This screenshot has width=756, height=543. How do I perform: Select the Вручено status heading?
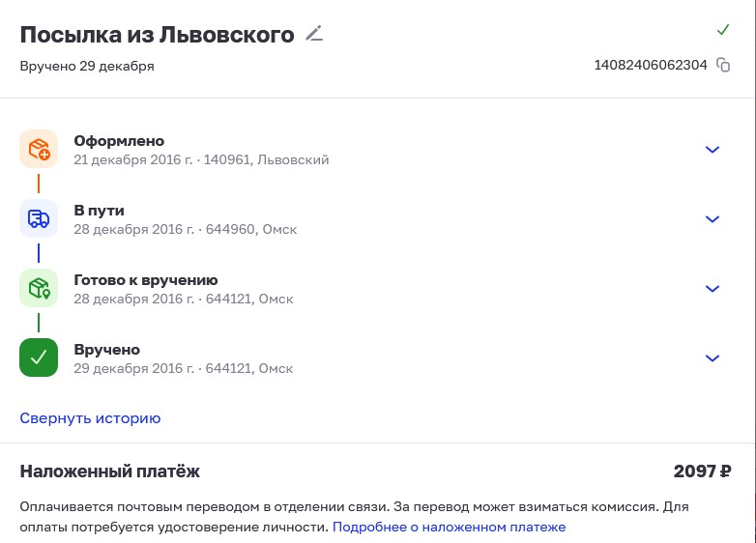(107, 350)
